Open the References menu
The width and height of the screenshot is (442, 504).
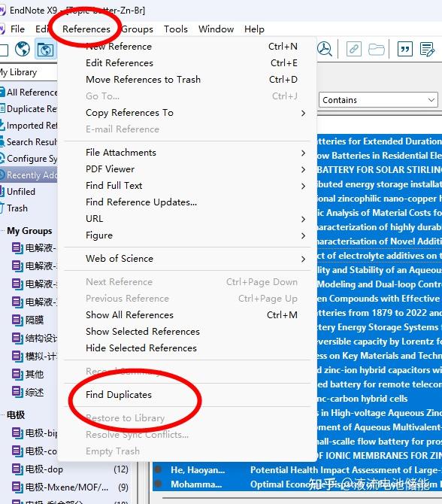(x=86, y=29)
